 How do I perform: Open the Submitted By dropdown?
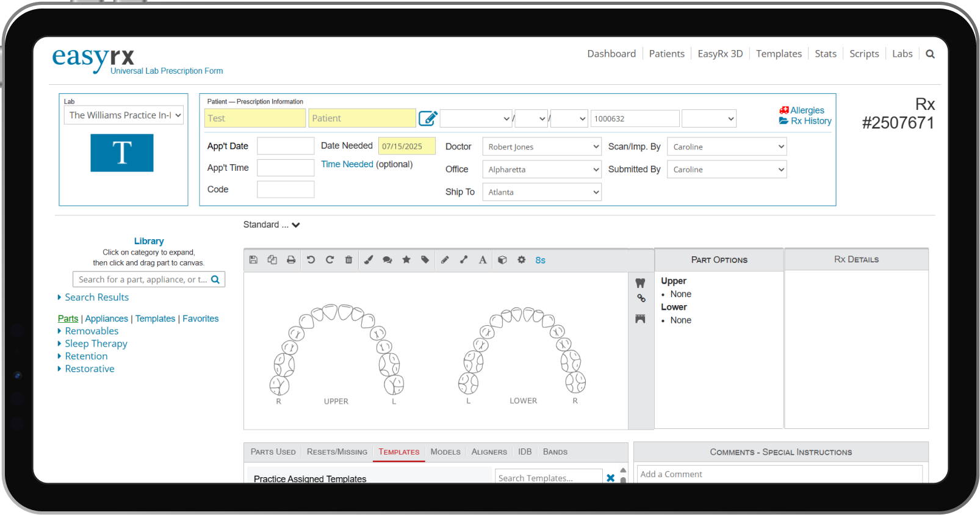click(727, 169)
